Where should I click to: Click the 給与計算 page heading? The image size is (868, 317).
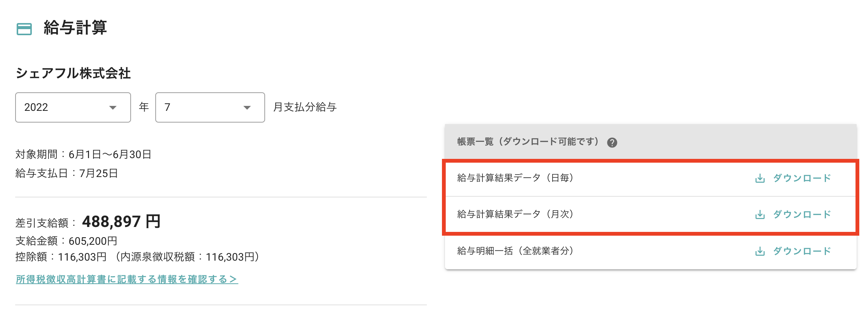(x=75, y=28)
